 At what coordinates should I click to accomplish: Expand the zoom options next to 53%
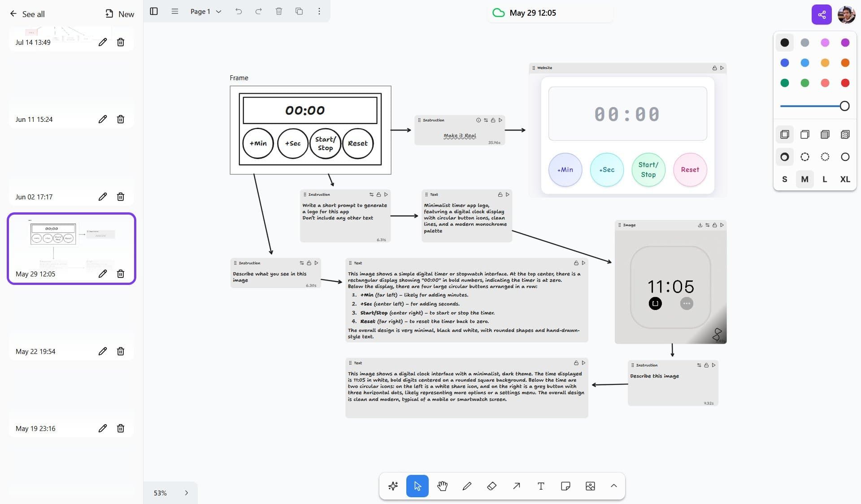click(187, 492)
